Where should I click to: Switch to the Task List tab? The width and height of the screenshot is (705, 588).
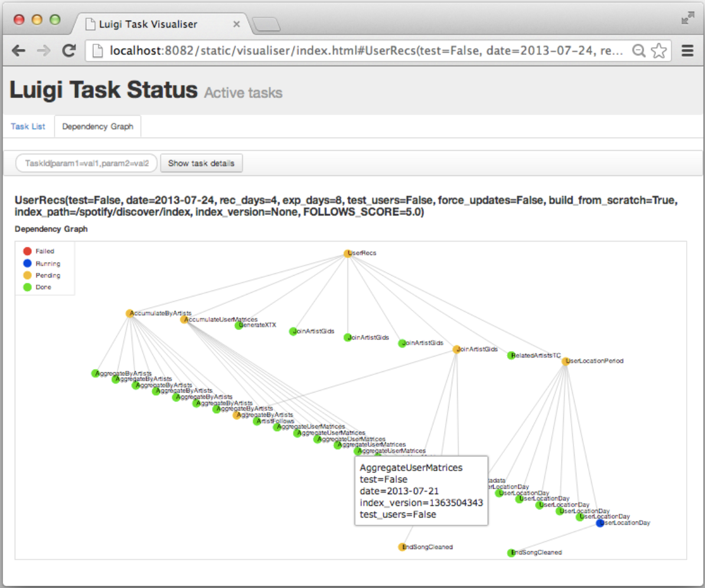(28, 126)
